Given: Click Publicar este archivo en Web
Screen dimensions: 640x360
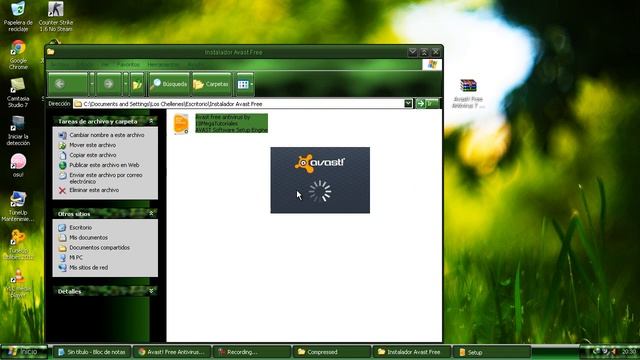Looking at the screenshot, I should point(99,165).
